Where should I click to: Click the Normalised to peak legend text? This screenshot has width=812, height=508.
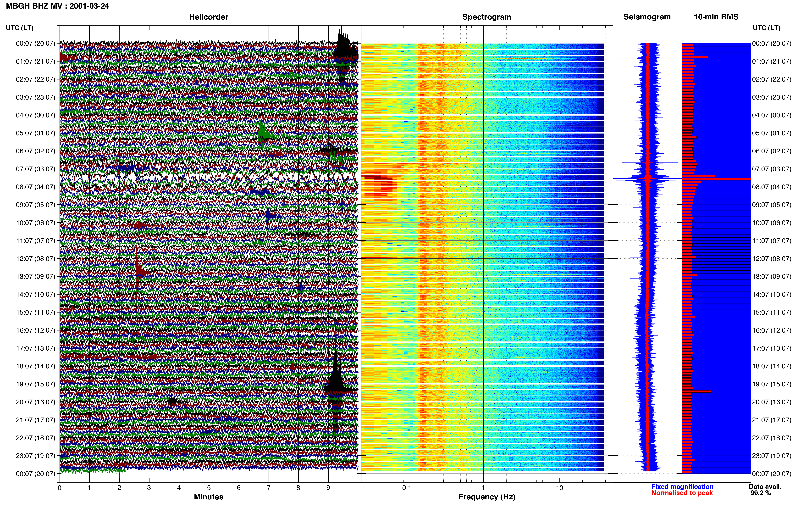(682, 493)
